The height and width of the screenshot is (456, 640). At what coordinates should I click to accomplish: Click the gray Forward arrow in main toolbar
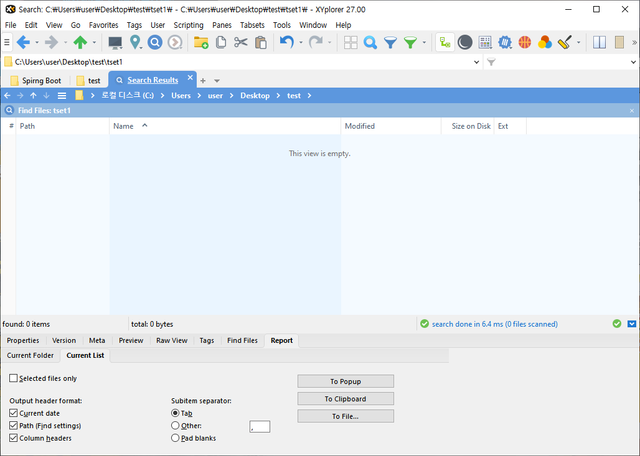coord(51,42)
